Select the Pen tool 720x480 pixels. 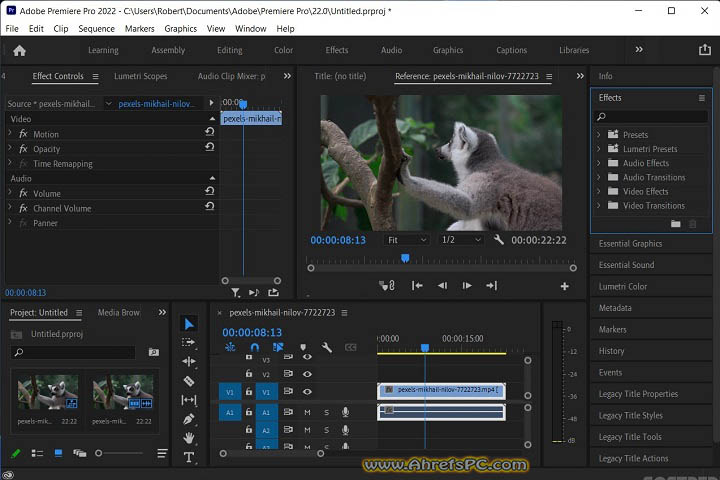[x=189, y=419]
